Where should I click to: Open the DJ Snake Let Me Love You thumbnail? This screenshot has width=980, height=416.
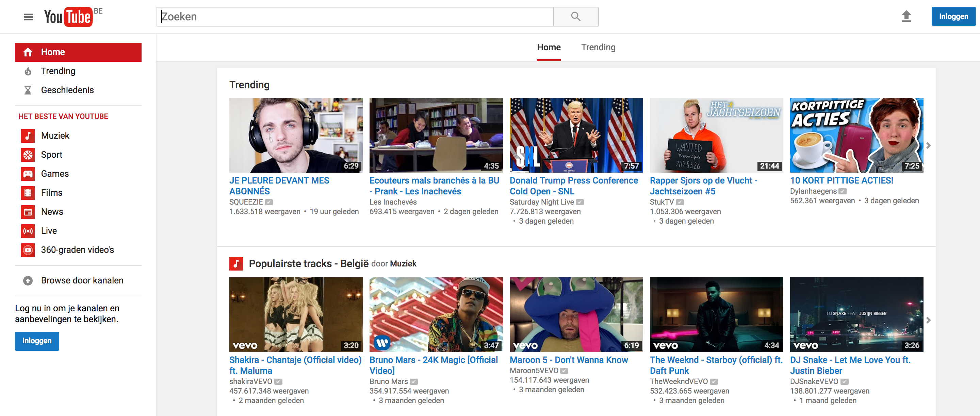pyautogui.click(x=856, y=315)
